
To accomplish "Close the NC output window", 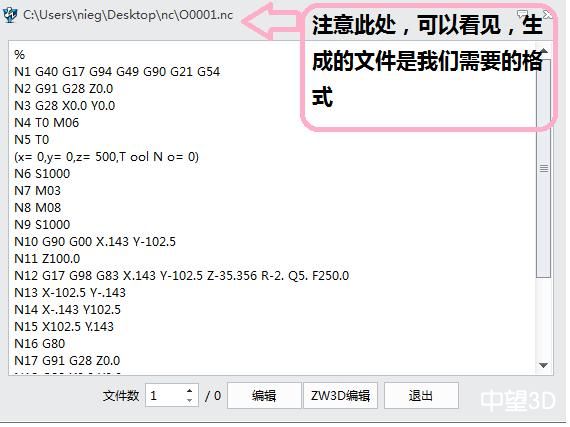I will [547, 15].
